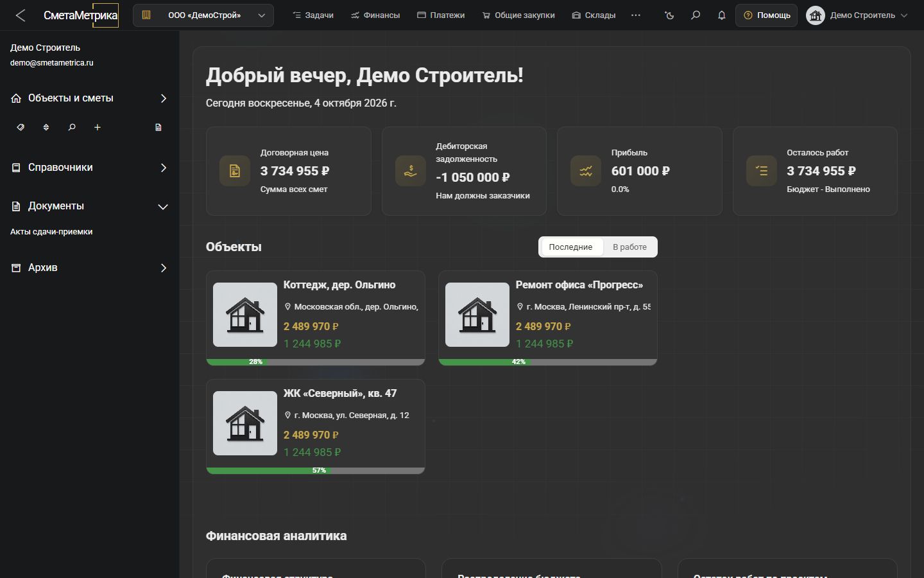Click the sidebar search magnifier icon
Screen dimensions: 924x578
coord(72,127)
